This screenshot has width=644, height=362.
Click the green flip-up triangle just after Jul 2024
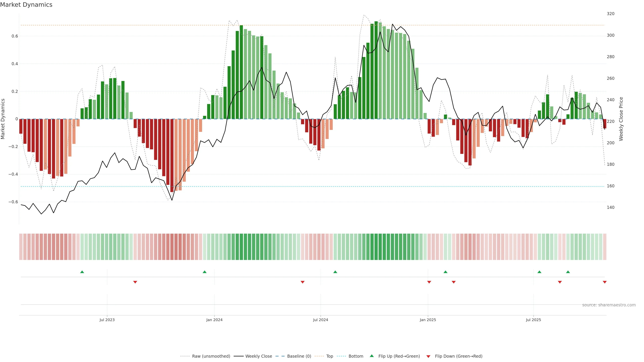(335, 272)
